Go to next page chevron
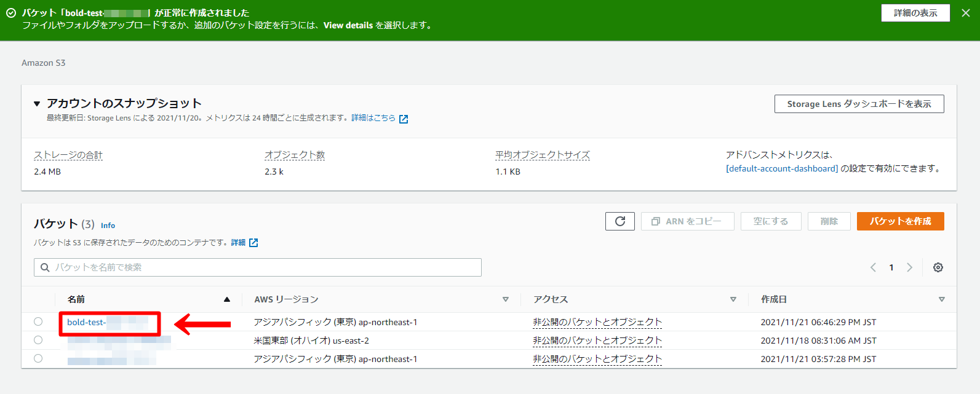 coord(909,267)
